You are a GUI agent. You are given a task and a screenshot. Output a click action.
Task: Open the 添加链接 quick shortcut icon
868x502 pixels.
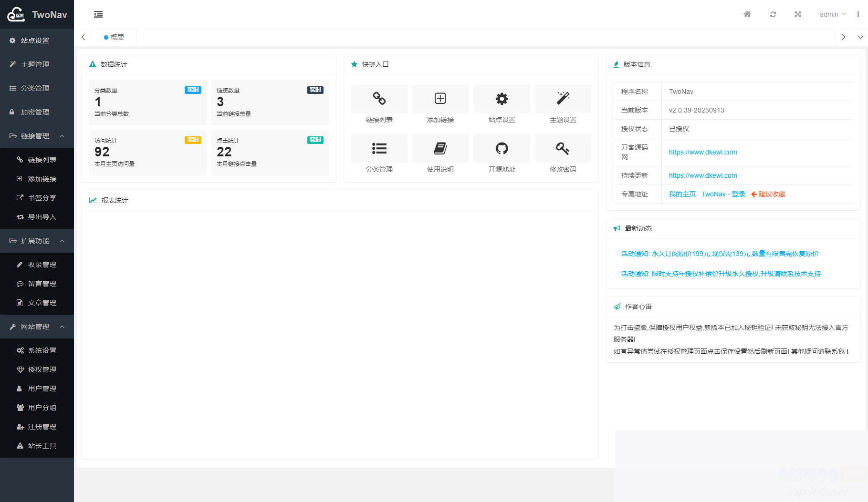click(440, 99)
